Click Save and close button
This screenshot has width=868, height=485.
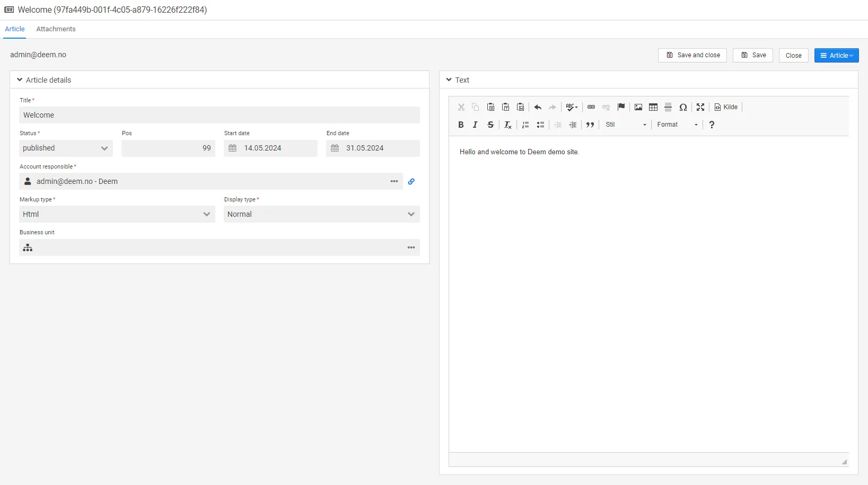coord(692,56)
